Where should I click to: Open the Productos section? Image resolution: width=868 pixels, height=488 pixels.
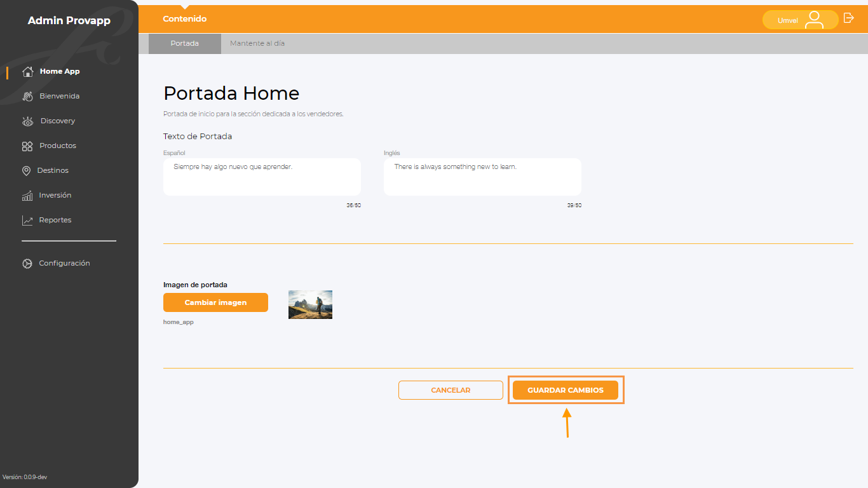click(58, 146)
